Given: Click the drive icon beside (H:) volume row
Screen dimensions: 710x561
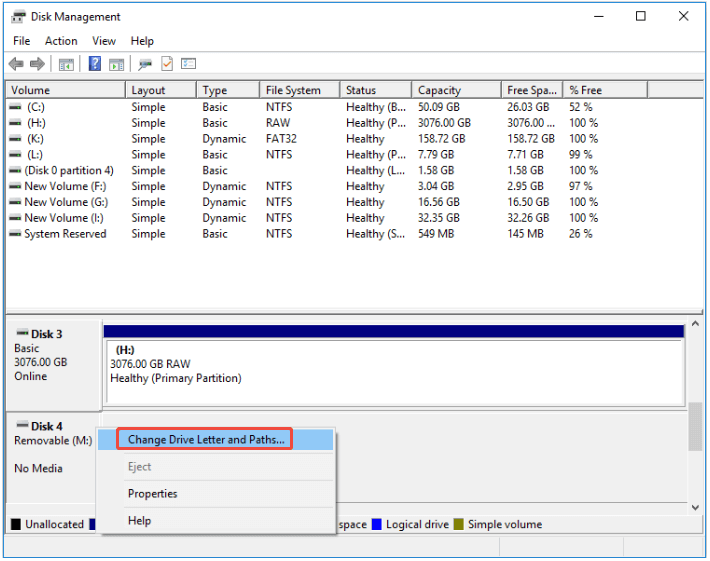Looking at the screenshot, I should [x=15, y=123].
